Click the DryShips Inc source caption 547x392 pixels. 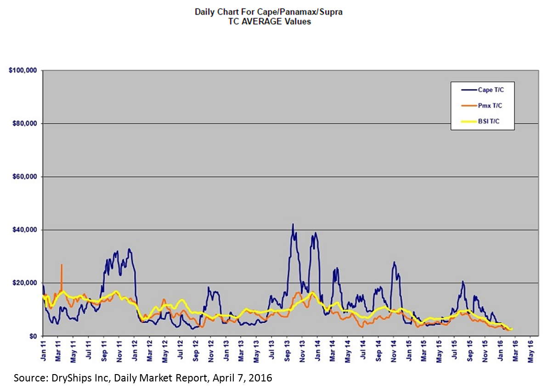tap(143, 379)
